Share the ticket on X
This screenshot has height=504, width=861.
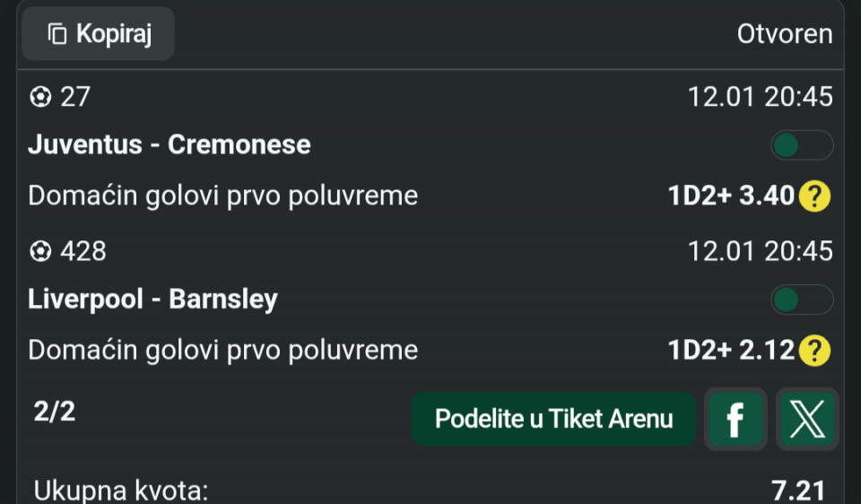pos(807,419)
